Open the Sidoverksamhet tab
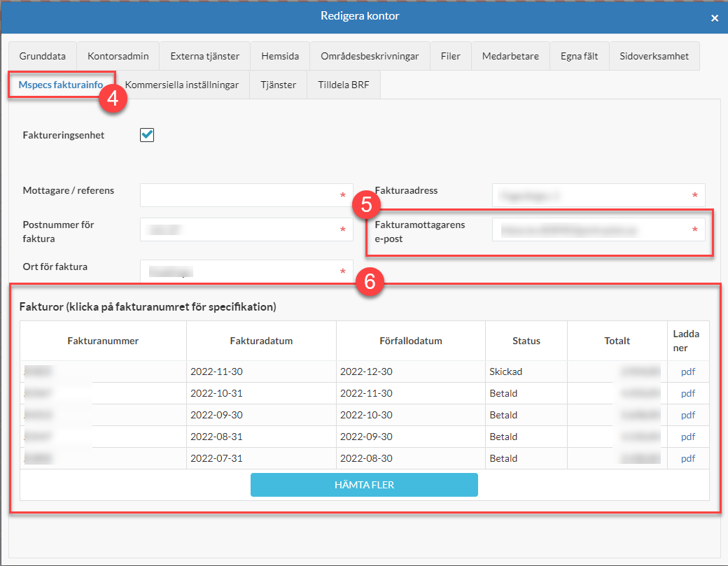Screen dimensions: 728x566 [654, 56]
